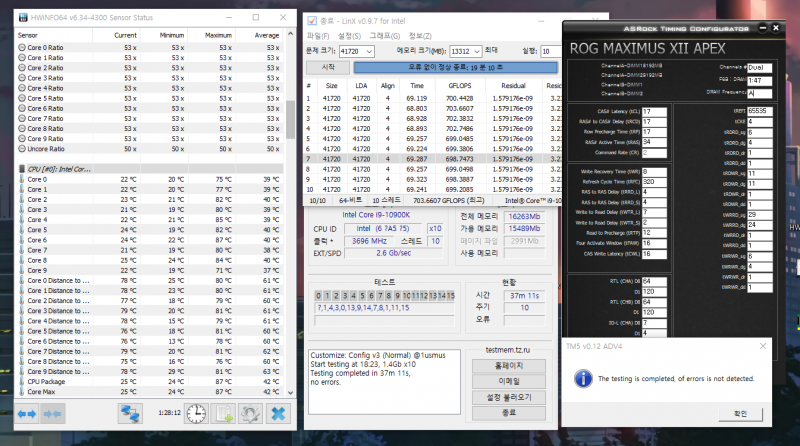Open HWiNFO sensor settings gear icon
Viewport: 800px width, 446px height.
click(x=250, y=414)
